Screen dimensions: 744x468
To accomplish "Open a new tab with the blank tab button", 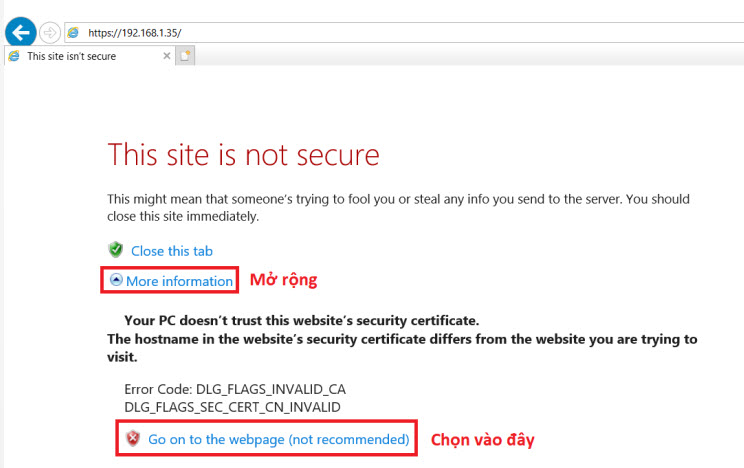I will [185, 56].
